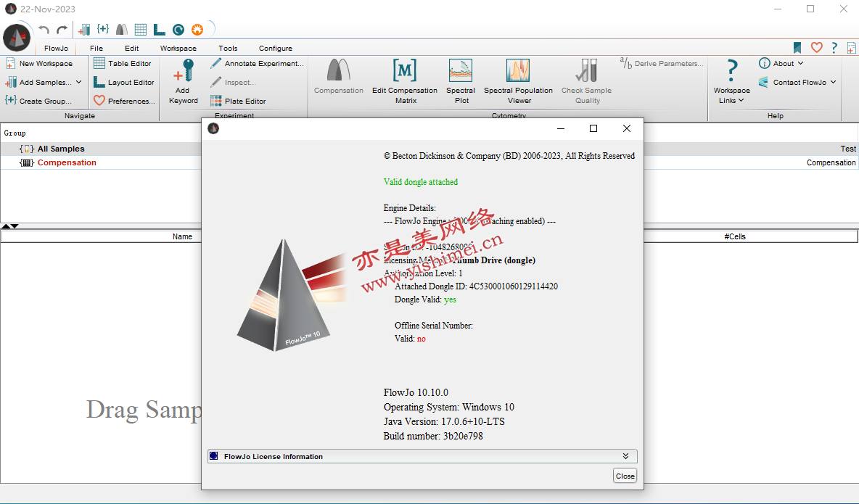Open the Workspace Links dropdown
The height and width of the screenshot is (504, 859).
732,81
